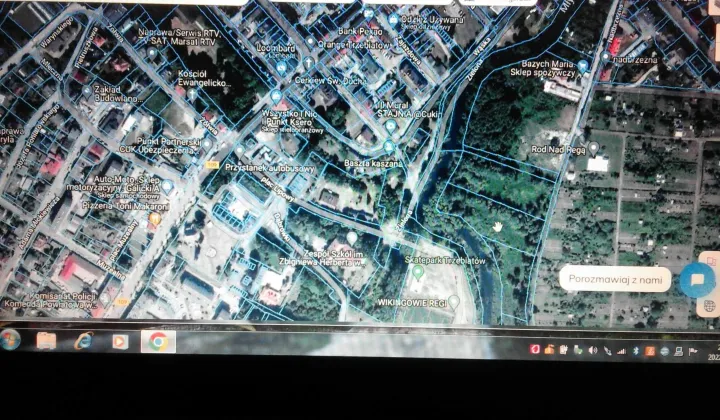Select the nadbrzeżna map pin
This screenshot has height=420, width=720.
[606, 57]
